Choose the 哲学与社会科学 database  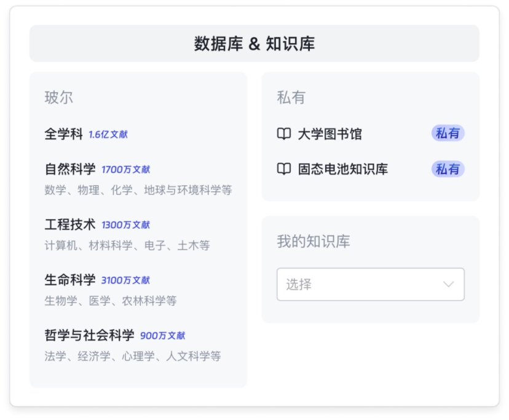click(x=89, y=335)
